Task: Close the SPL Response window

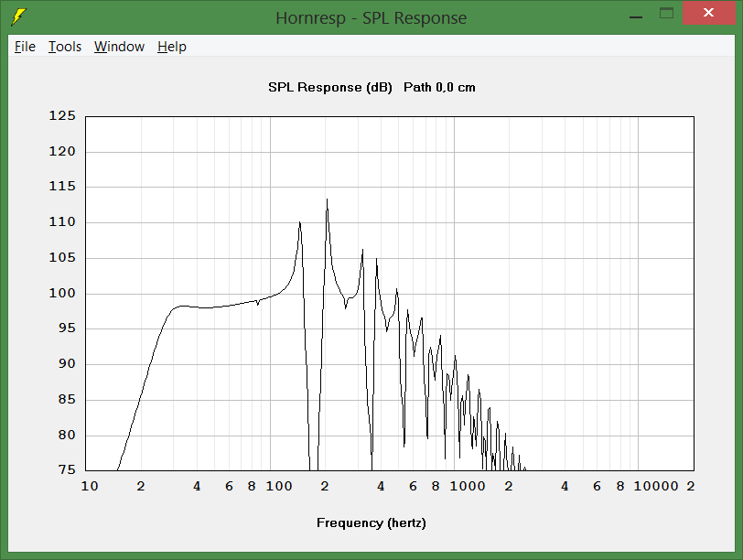Action: coord(708,13)
